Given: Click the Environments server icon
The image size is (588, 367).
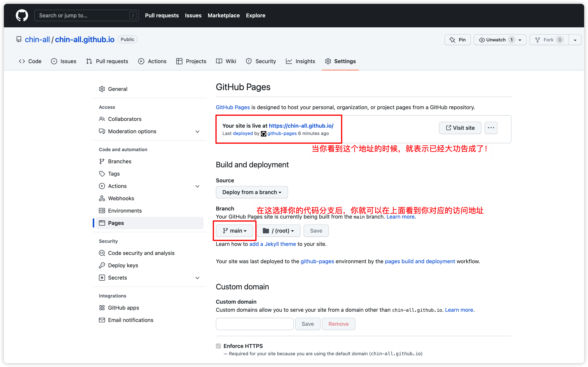Looking at the screenshot, I should [x=102, y=211].
